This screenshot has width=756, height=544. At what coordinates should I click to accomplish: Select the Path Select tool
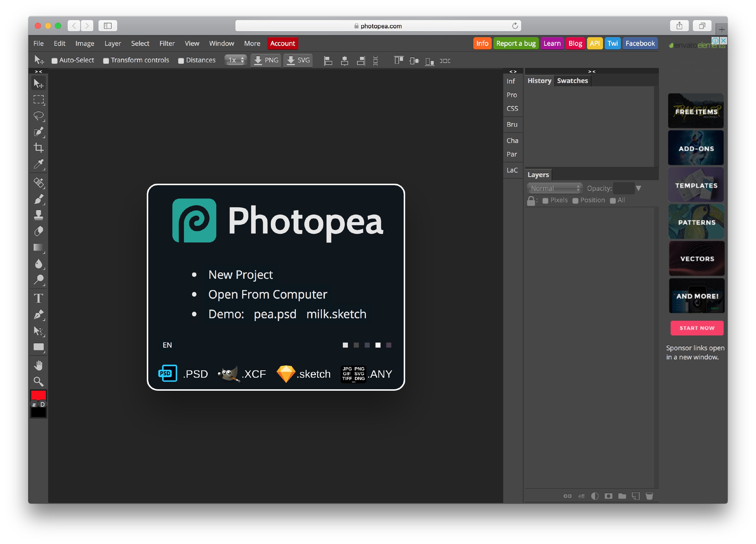(x=39, y=331)
